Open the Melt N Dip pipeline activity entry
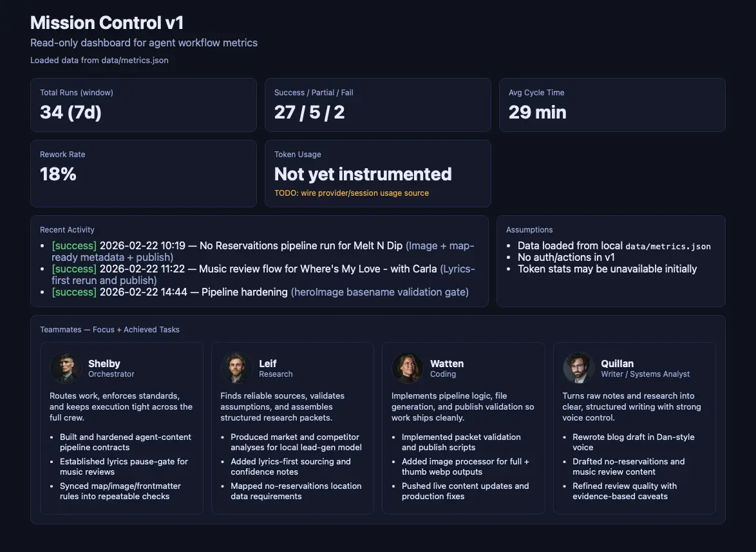756x552 pixels. click(258, 245)
